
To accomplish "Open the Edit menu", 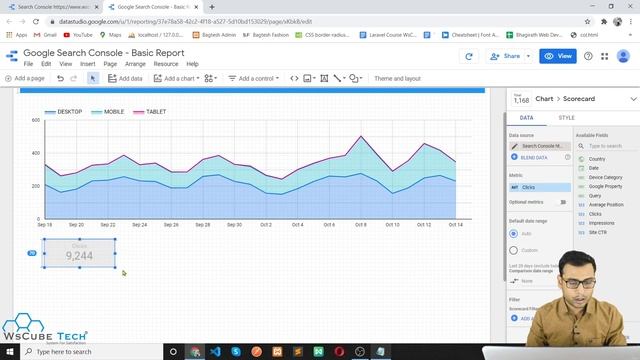I will point(46,64).
